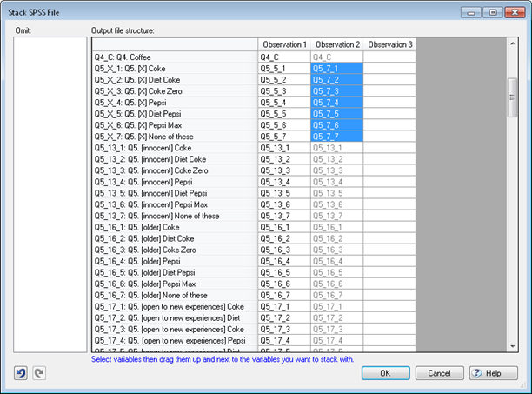This screenshot has height=394, width=532.
Task: Click Observation 1 cell Q5_16_2
Action: point(284,238)
